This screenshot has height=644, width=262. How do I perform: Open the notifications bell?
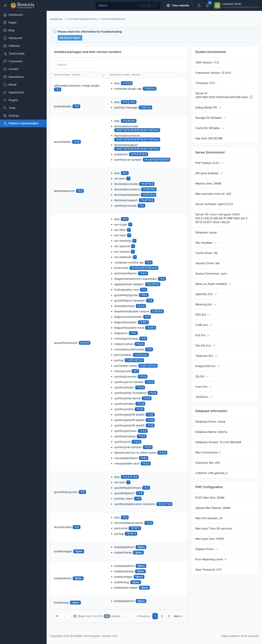(x=207, y=6)
